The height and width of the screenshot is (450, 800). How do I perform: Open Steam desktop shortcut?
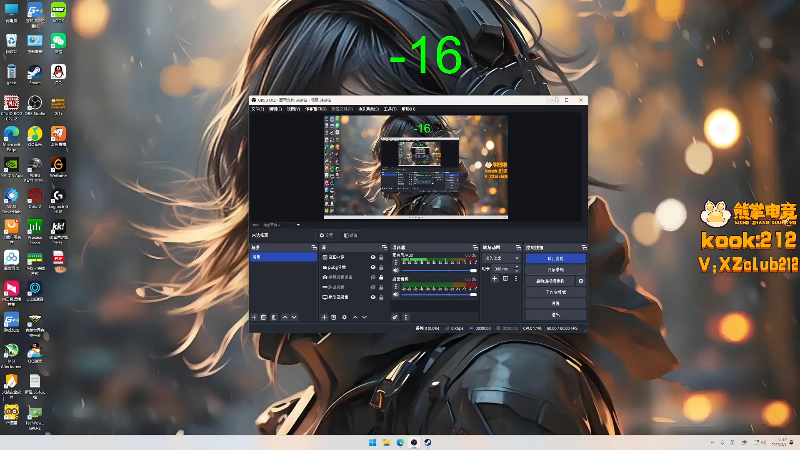(35, 76)
